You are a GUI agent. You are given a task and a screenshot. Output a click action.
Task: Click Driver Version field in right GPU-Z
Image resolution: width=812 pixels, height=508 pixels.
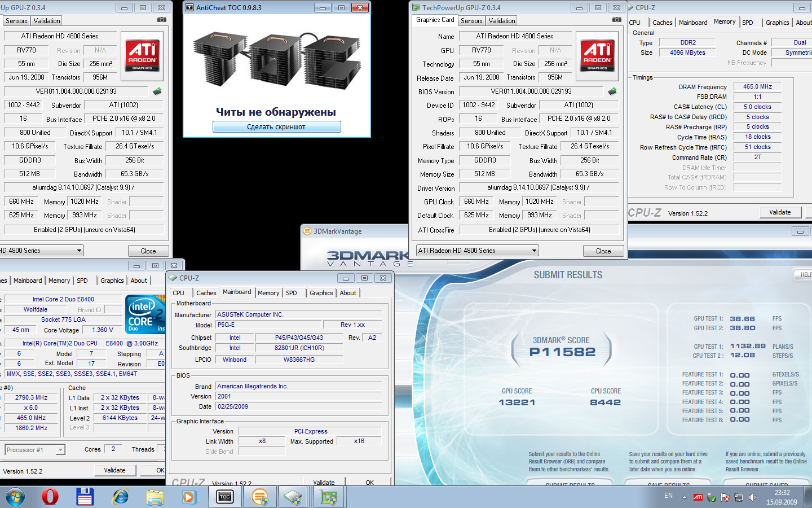pos(539,187)
